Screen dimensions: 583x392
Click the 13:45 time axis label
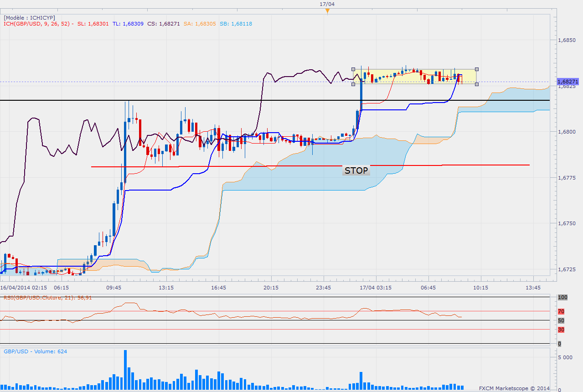(533, 288)
